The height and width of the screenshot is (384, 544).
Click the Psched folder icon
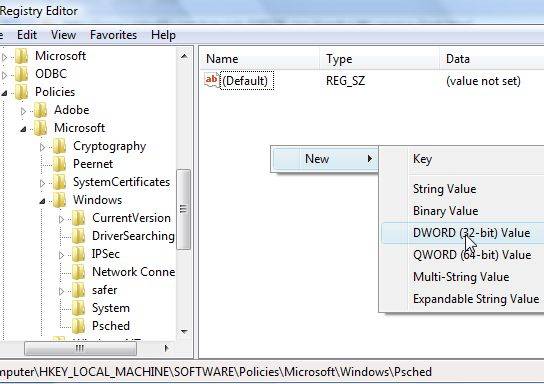(79, 326)
